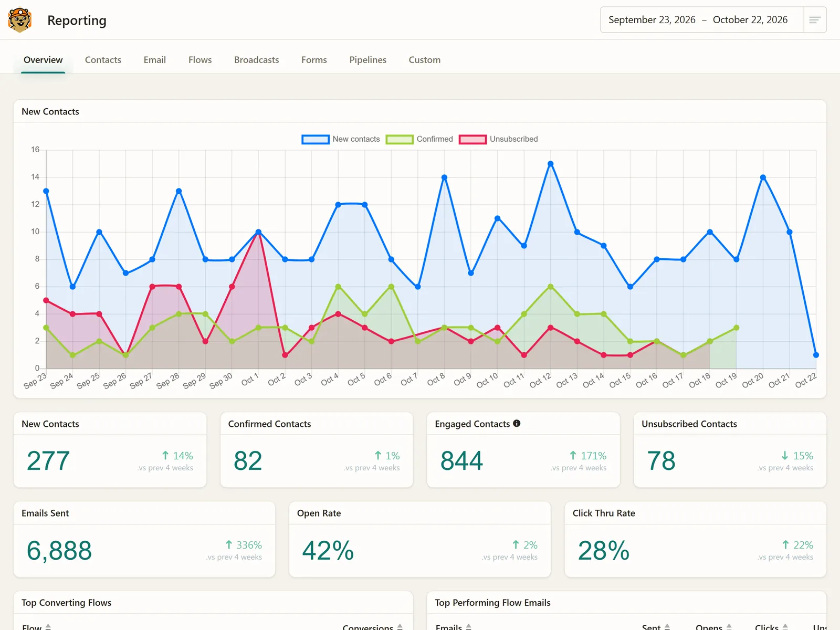Sort flow emails table by the Clicks arrow

[x=785, y=627]
